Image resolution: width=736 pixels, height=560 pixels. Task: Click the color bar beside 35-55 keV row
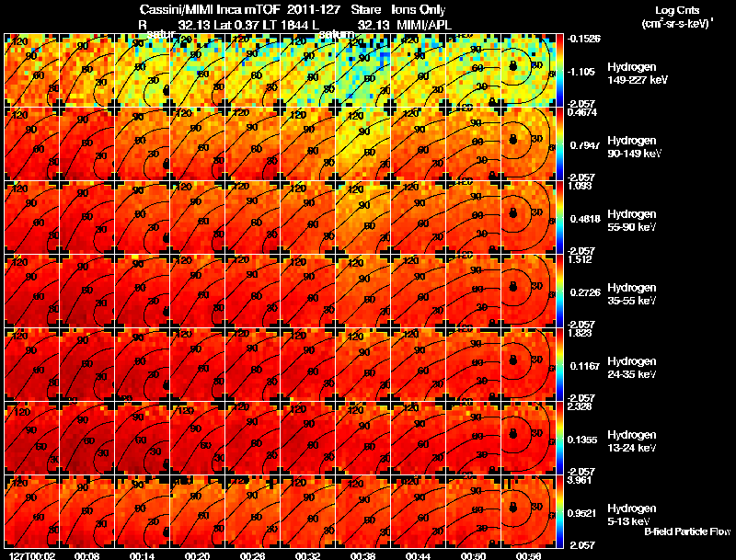(x=559, y=291)
